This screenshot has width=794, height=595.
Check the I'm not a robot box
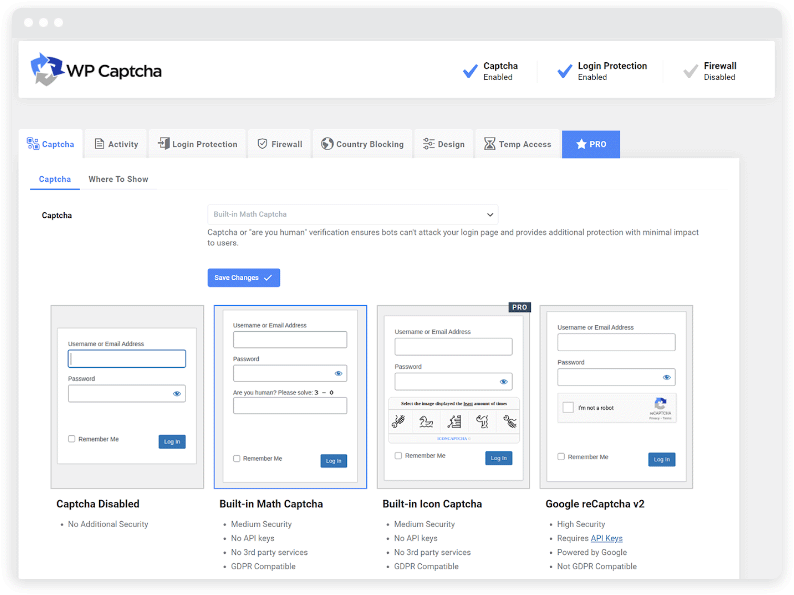(568, 408)
